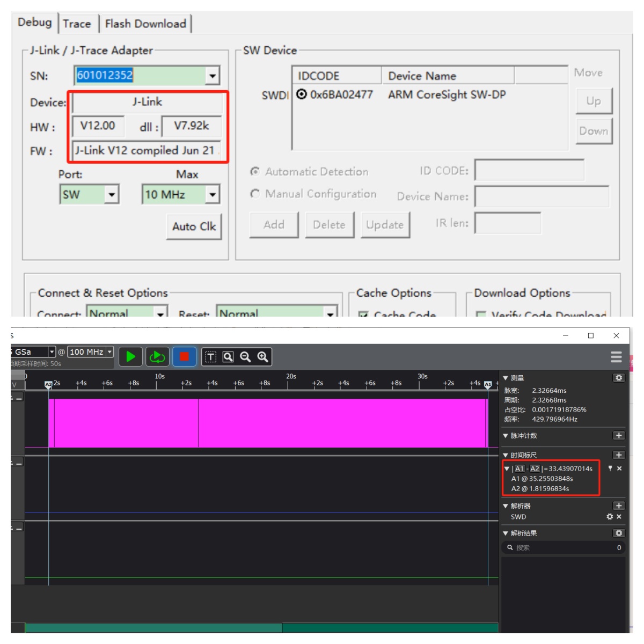
Task: Open the Max clock dropdown 10 MHz
Action: [213, 194]
